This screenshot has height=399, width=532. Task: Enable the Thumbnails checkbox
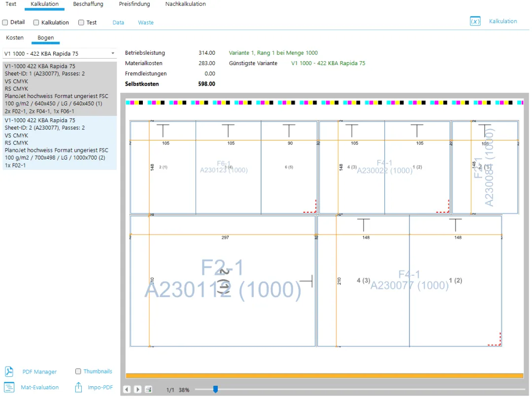coord(78,371)
